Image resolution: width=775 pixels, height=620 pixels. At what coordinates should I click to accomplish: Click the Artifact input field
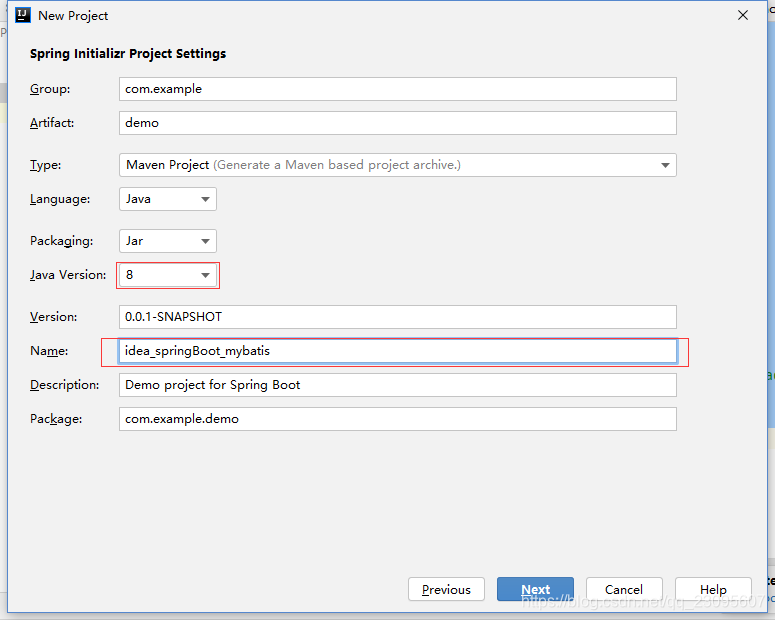click(x=397, y=123)
